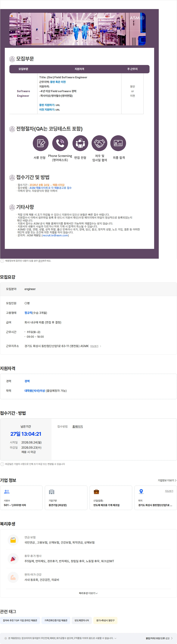This screenshot has width=177, height=644.
Task: Click the Software Engineer table cell
Action: pos(23,93)
